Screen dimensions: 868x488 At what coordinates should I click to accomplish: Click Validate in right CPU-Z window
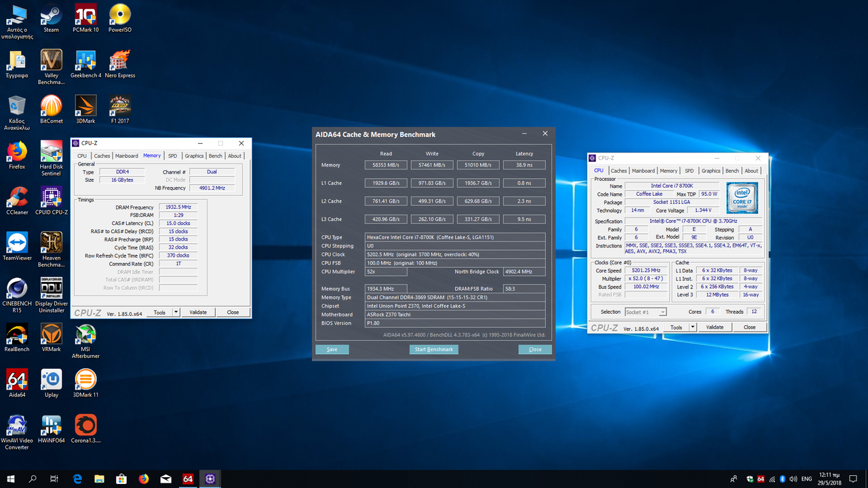(715, 327)
